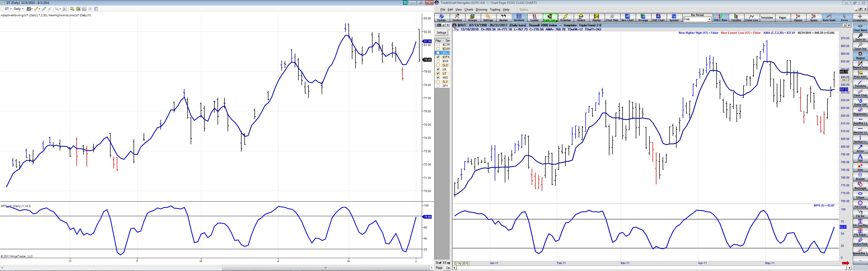Screen dimensions: 868x271
Task: Open the Ladder view
Action: pos(534,18)
